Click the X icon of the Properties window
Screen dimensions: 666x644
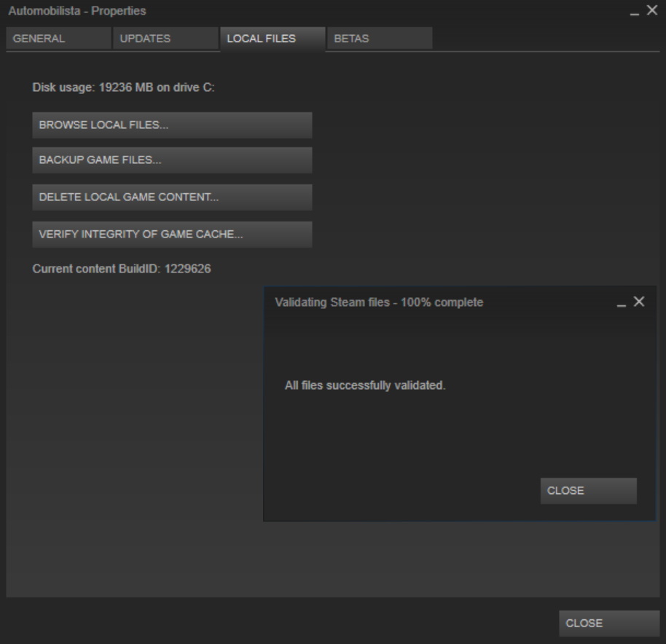click(x=652, y=10)
